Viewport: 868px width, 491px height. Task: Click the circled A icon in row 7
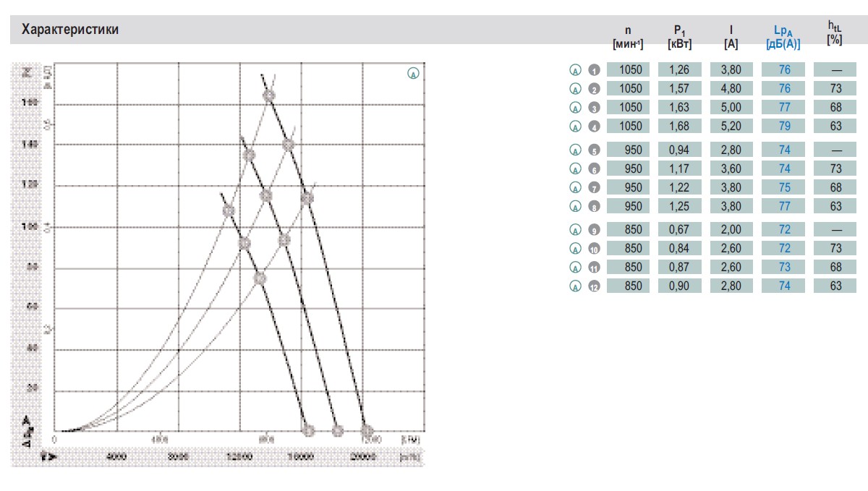(575, 189)
